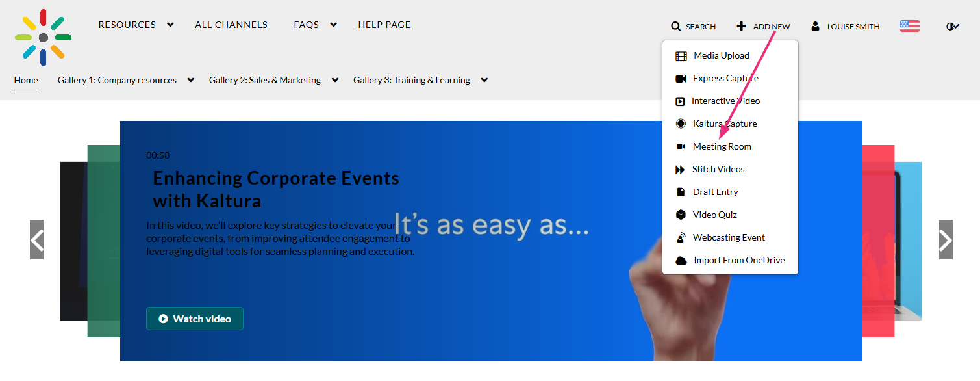The width and height of the screenshot is (980, 381).
Task: Click the magnifying glass search icon
Action: (x=676, y=27)
